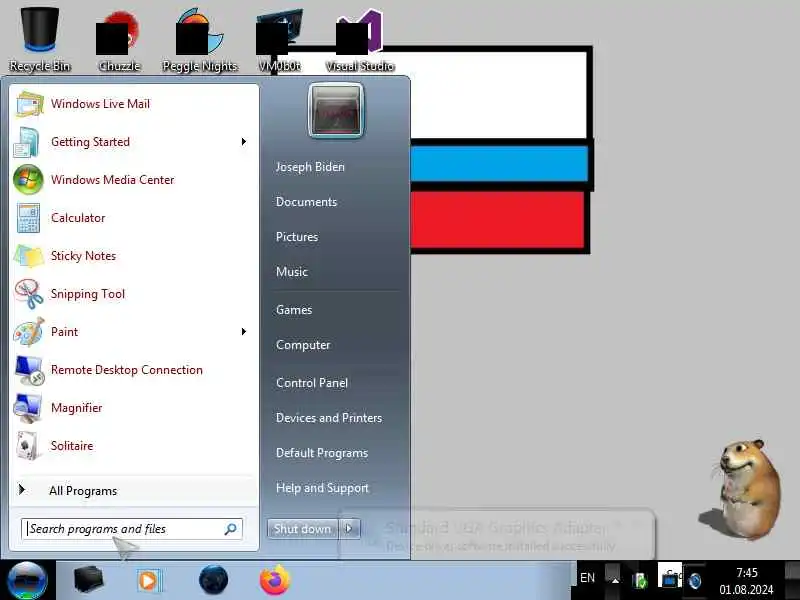Expand the Getting Started jump list arrow
Viewport: 800px width, 600px height.
coord(244,142)
